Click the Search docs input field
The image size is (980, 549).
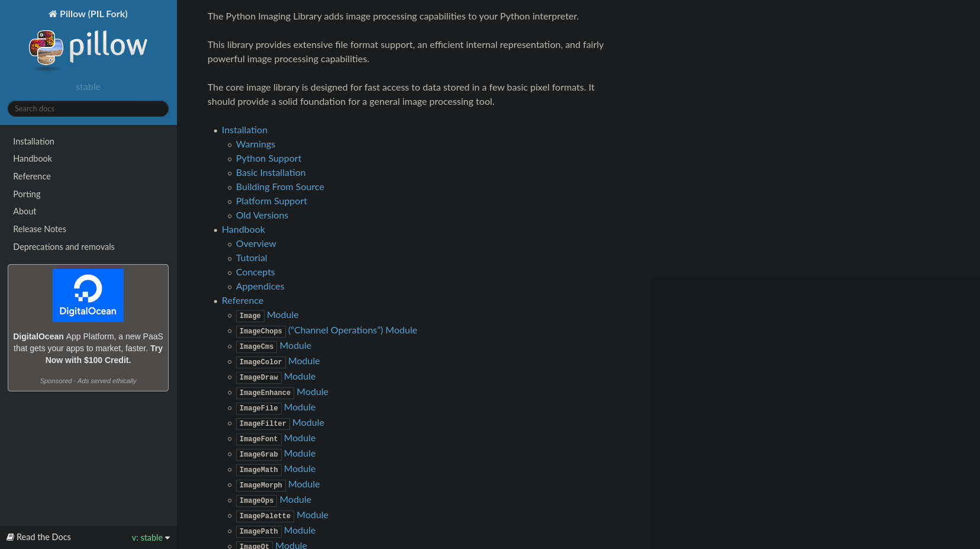[88, 109]
